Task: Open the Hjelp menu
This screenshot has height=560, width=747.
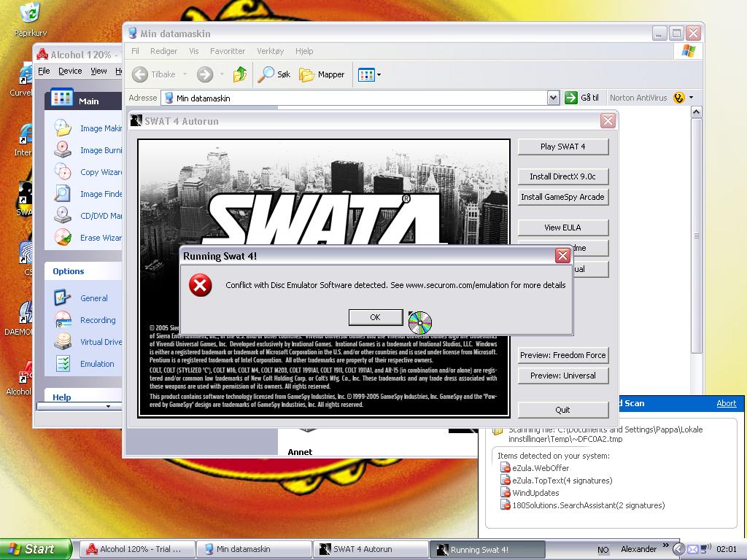Action: (x=304, y=51)
